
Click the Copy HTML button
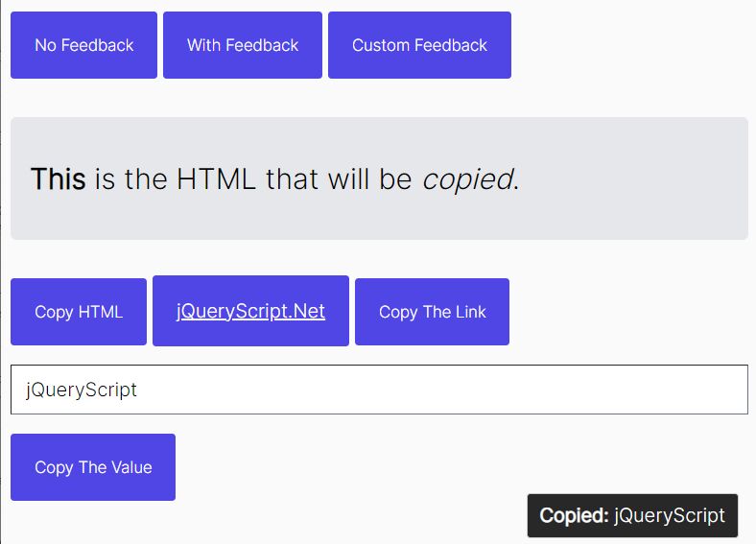point(79,312)
